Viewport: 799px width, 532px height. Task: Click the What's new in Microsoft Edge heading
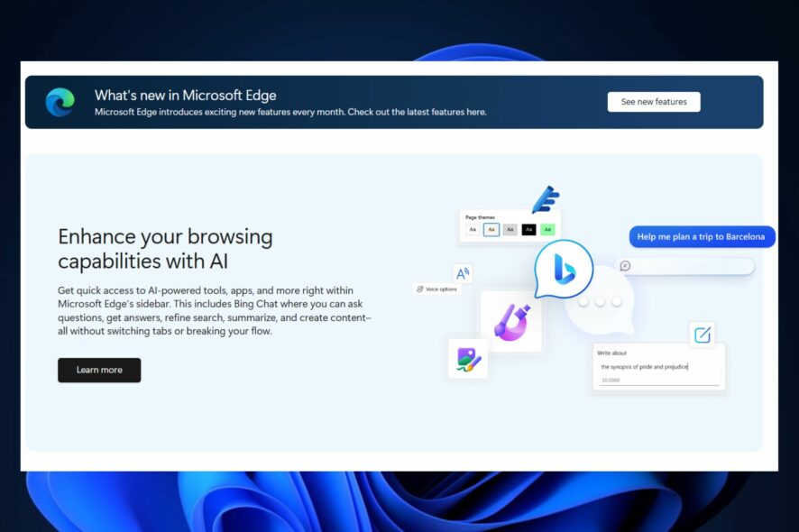pos(186,96)
